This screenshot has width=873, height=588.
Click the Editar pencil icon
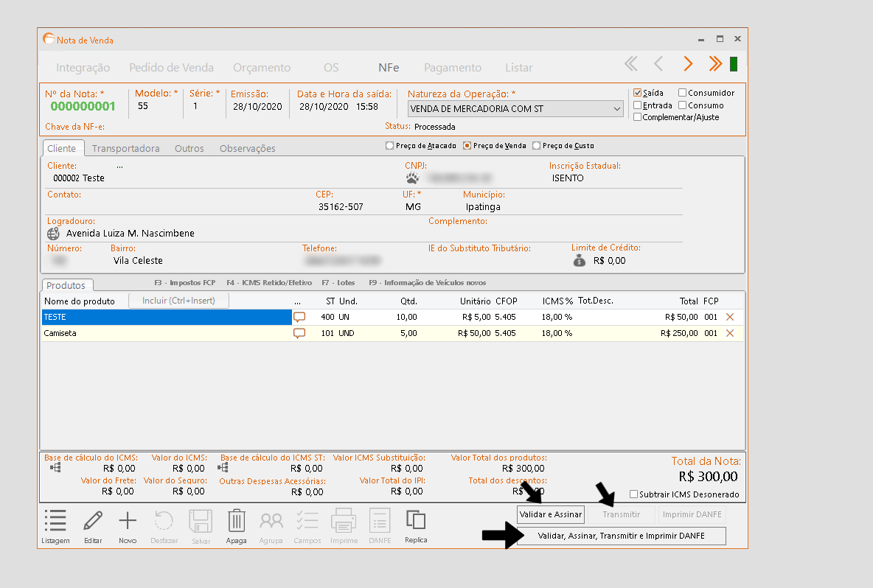93,521
